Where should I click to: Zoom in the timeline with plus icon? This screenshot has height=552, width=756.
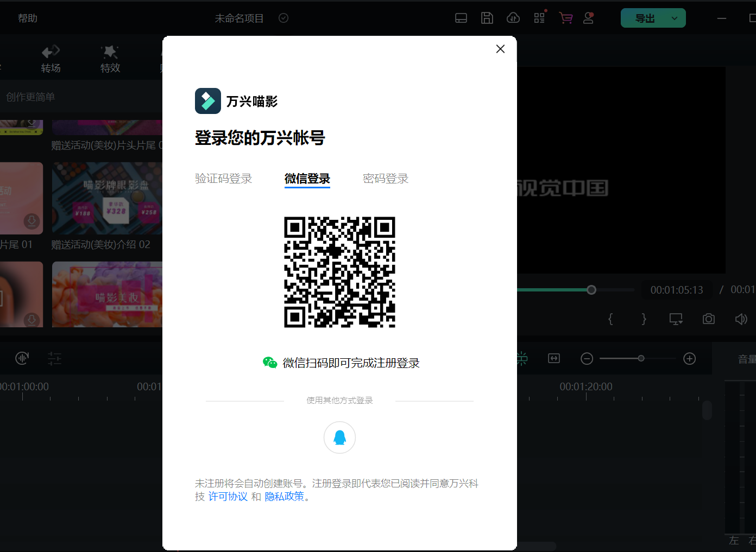click(690, 359)
